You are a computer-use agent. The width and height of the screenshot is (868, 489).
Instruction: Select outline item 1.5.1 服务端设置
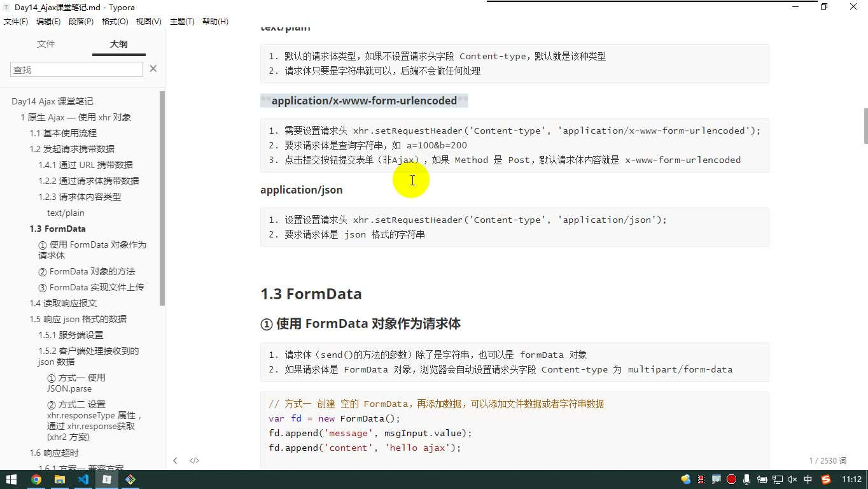pyautogui.click(x=71, y=335)
